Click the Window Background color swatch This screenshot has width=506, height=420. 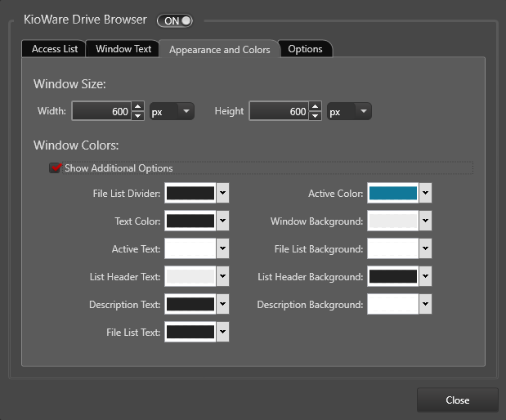(x=392, y=221)
